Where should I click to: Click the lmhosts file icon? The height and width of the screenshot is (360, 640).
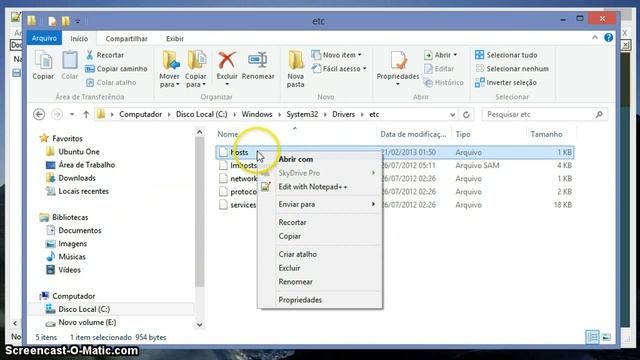(223, 165)
